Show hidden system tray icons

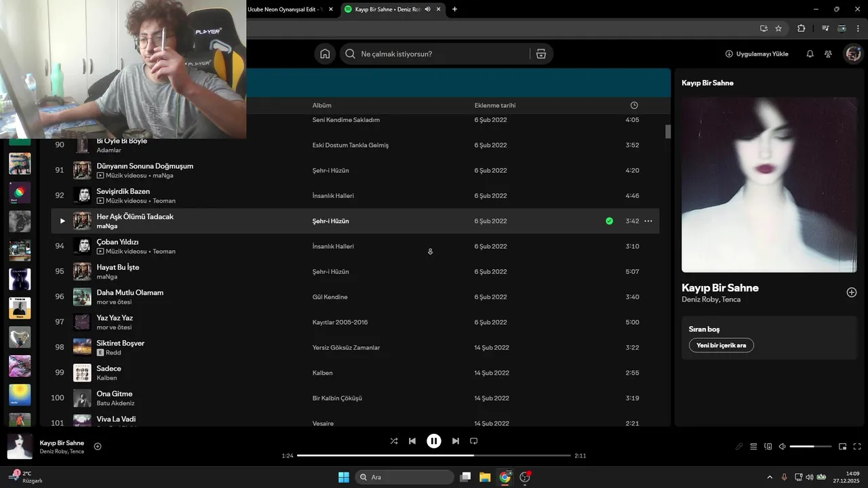(x=769, y=477)
